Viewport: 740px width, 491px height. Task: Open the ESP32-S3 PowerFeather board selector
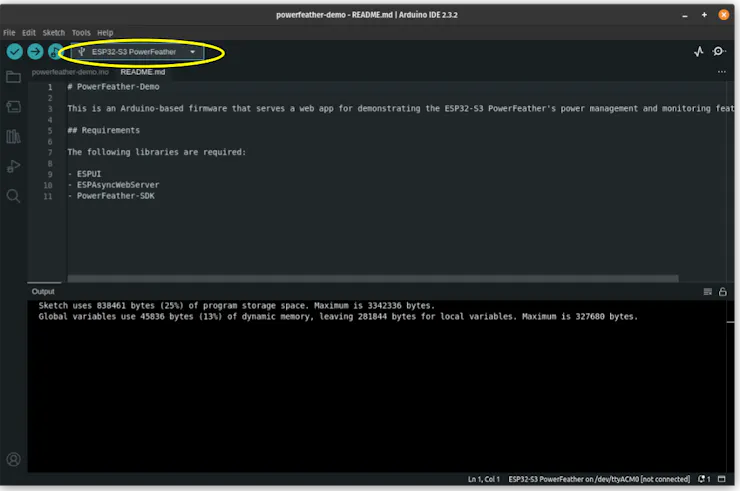[x=137, y=51]
